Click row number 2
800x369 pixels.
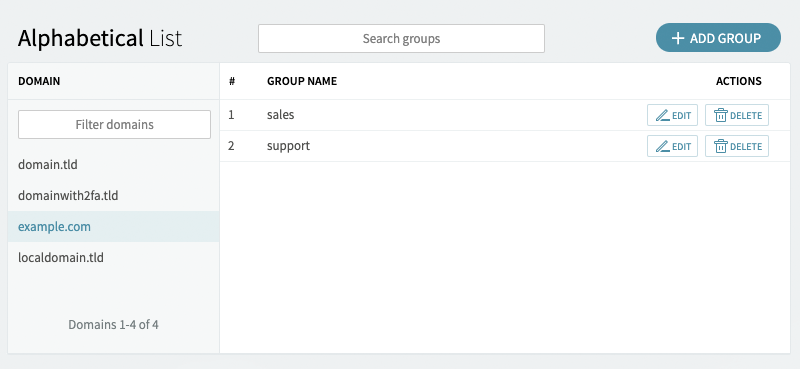231,146
